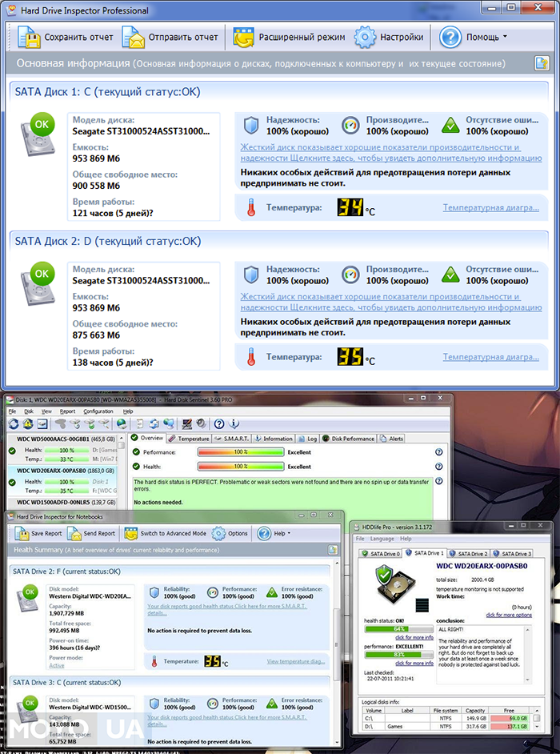
Task: Open Options in Inspector for Notebooks
Action: click(230, 533)
